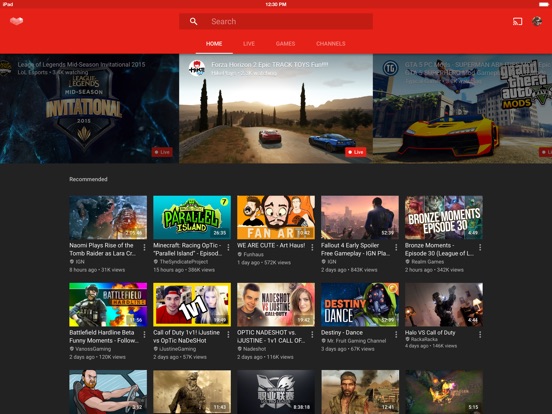Viewport: 552px width, 414px height.
Task: Play the 11:43 soldier video thumbnail
Action: tap(192, 392)
